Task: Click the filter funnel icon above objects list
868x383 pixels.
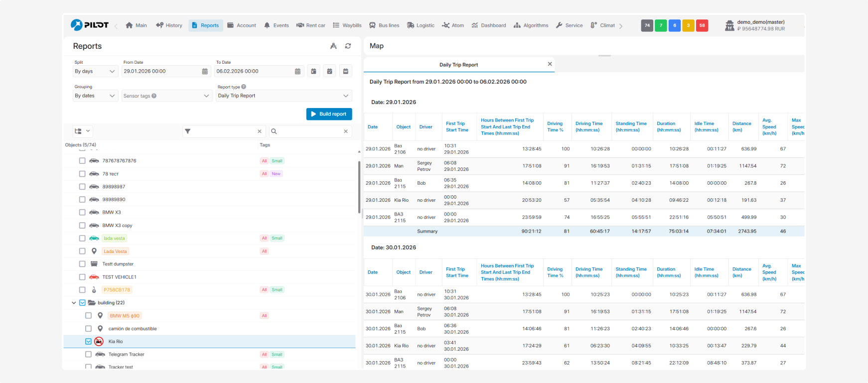Action: [188, 131]
